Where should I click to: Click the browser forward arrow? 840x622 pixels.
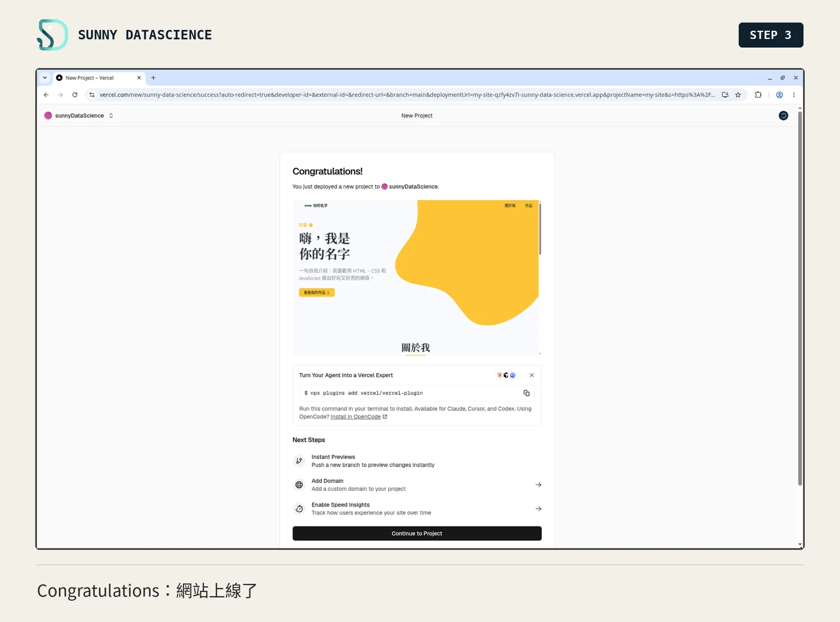[x=60, y=95]
